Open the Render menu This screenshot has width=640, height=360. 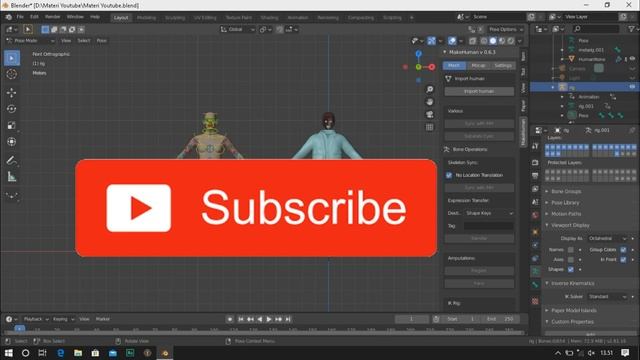(52, 17)
